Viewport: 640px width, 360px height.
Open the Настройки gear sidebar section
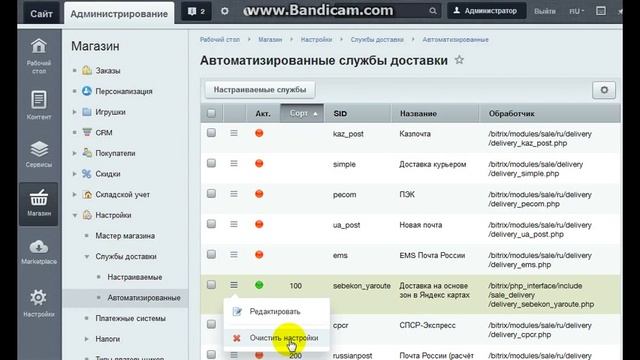click(x=39, y=303)
